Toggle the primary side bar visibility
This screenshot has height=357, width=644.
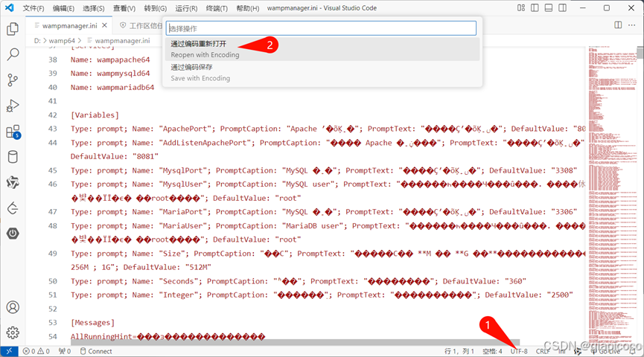(x=535, y=7)
